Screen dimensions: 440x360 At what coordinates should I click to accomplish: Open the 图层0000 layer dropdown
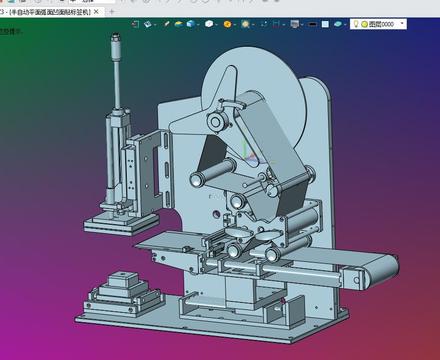378,24
